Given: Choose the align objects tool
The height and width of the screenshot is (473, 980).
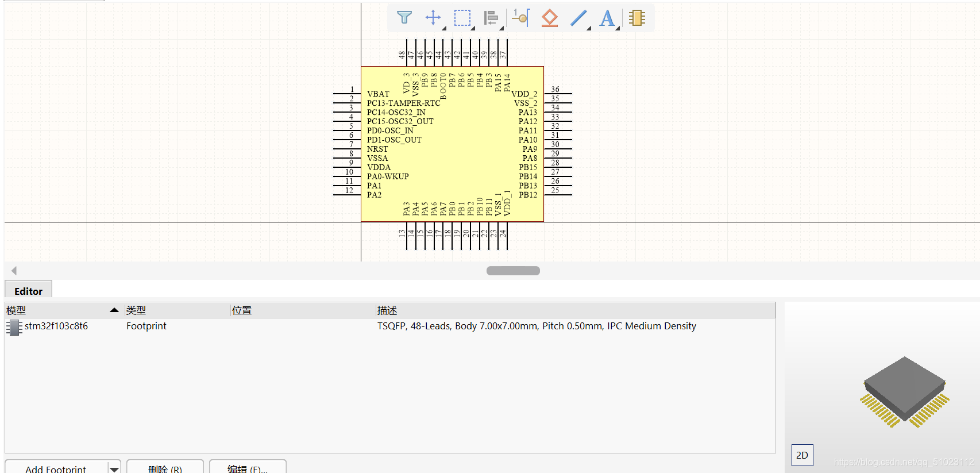Looking at the screenshot, I should [491, 18].
